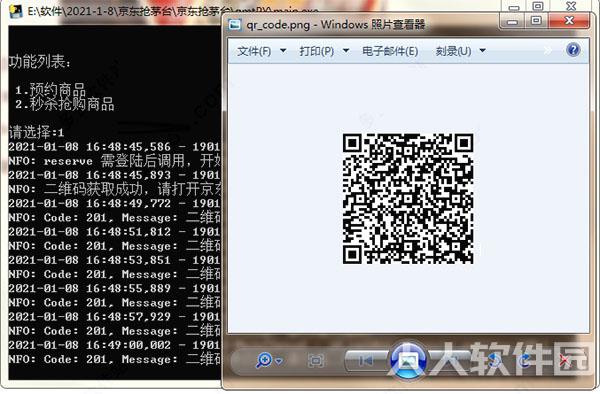Expand the zoom slider dropdown arrow
Viewport: 600px width, 394px height.
click(x=279, y=361)
